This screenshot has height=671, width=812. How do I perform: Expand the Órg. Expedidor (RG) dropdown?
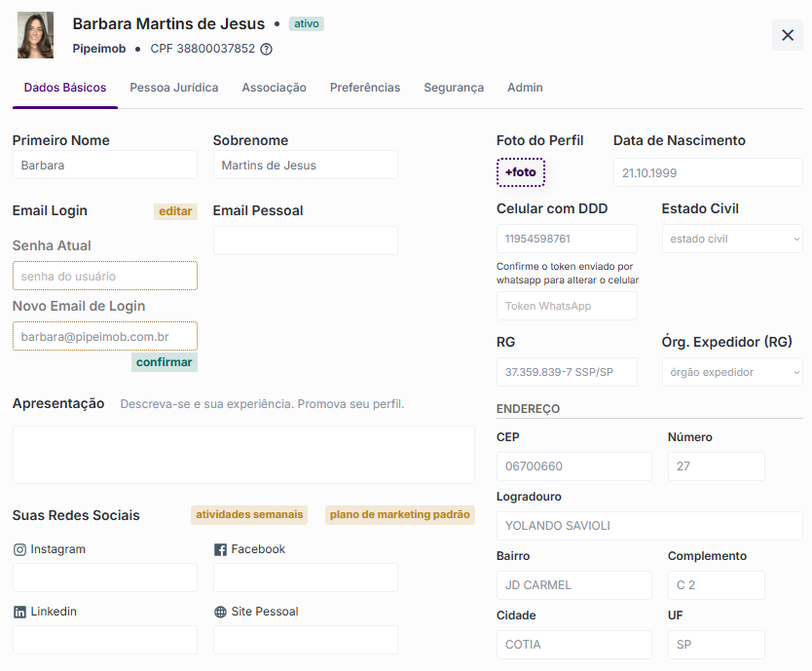pyautogui.click(x=732, y=372)
